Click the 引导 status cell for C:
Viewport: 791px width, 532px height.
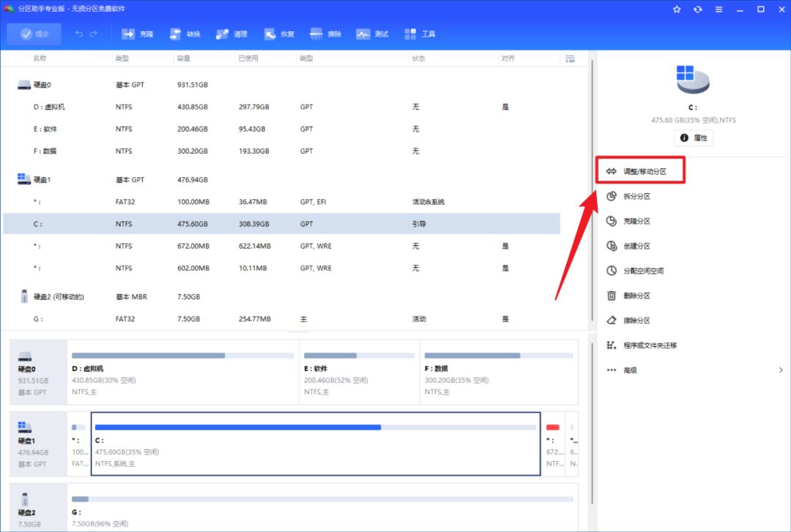coord(419,224)
